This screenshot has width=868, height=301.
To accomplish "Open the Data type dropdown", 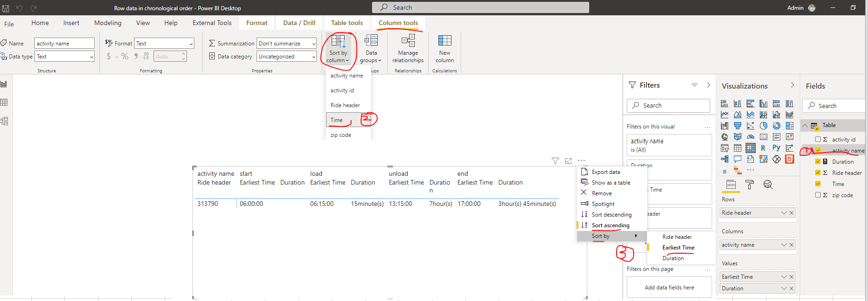I will pos(64,56).
